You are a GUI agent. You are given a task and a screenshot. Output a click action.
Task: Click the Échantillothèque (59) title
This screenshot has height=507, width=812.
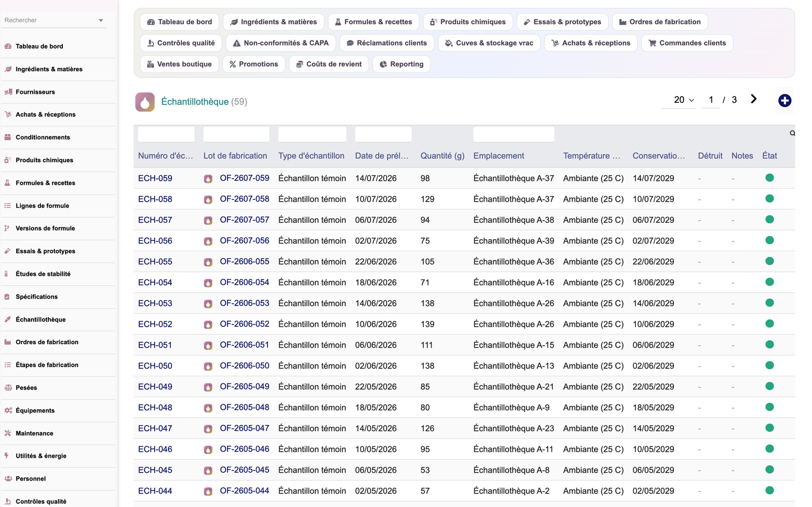tap(204, 102)
